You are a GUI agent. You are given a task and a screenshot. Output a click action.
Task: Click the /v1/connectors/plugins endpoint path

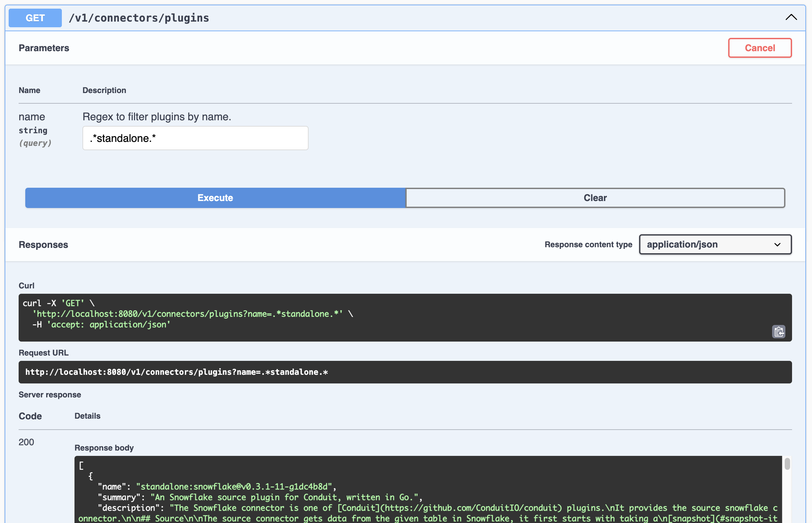click(x=139, y=18)
